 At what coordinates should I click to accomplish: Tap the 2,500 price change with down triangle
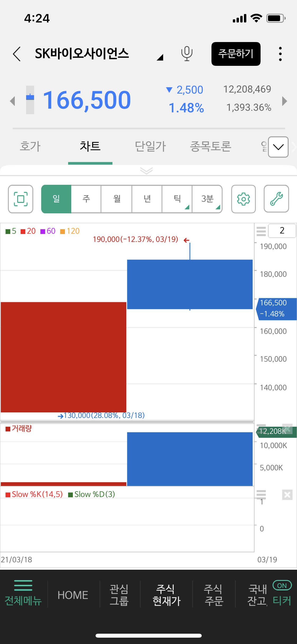click(x=184, y=90)
